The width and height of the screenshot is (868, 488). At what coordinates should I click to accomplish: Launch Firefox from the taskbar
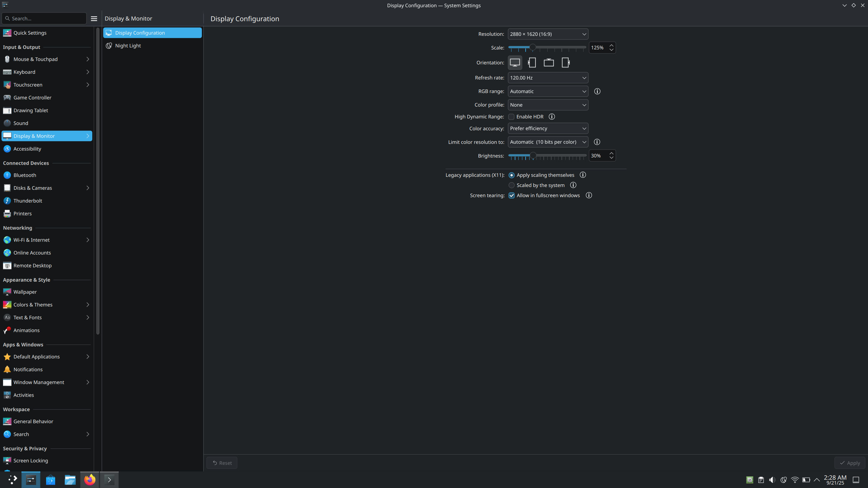coord(90,480)
